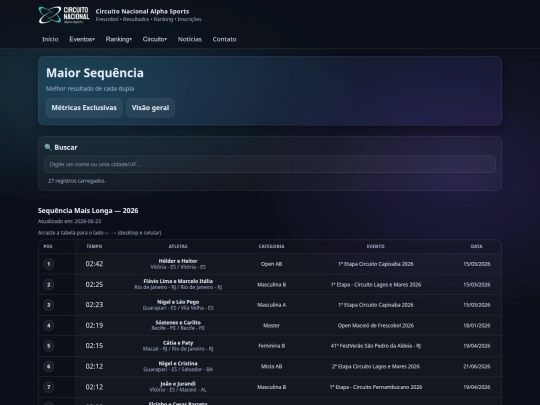Click athletes Nigel e Léo Pego
Image resolution: width=540 pixels, height=405 pixels.
(x=178, y=302)
